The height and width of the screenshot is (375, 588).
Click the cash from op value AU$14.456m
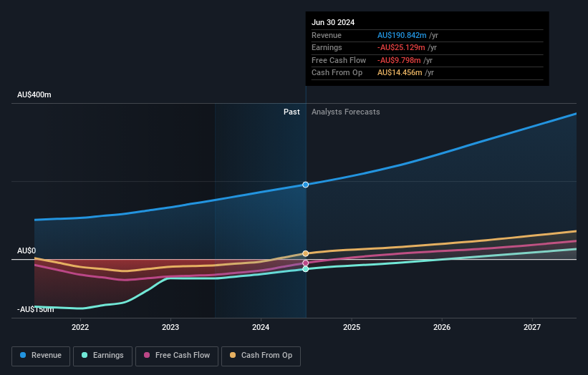tap(400, 73)
